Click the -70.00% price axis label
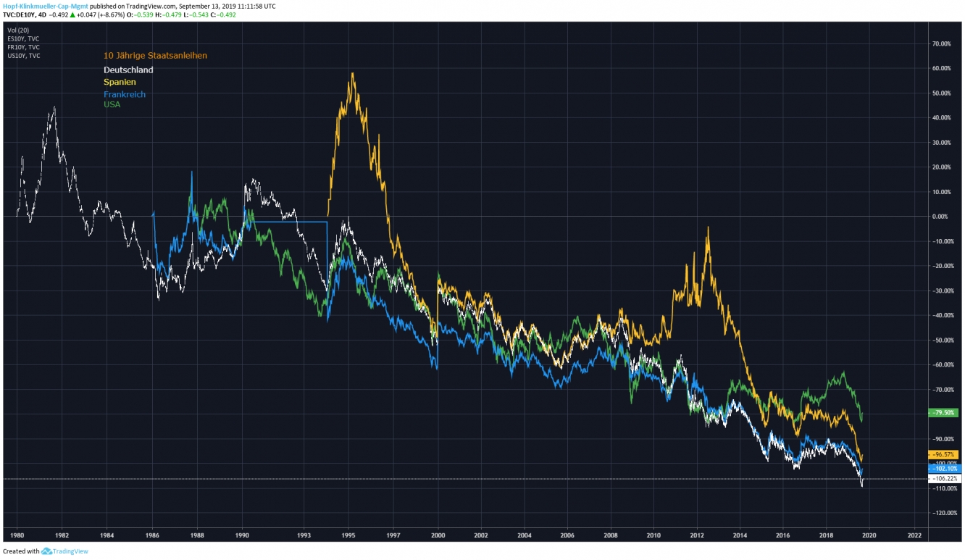 (x=943, y=389)
